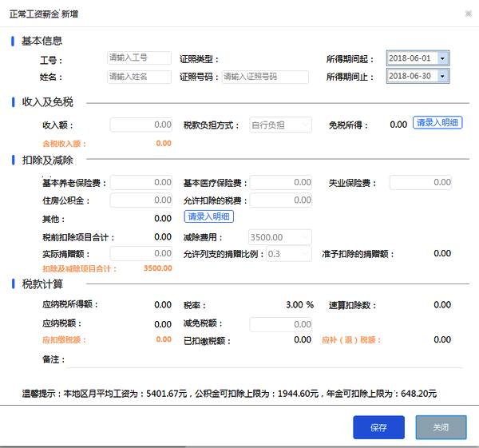Viewport: 479px width, 448px height.
Task: Close the dialog with the X icon
Action: 468,14
